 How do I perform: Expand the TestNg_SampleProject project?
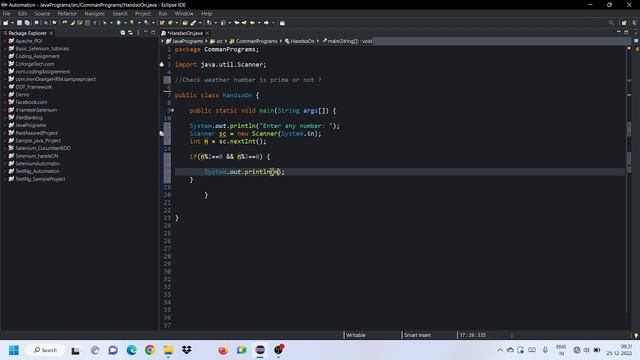[5, 179]
